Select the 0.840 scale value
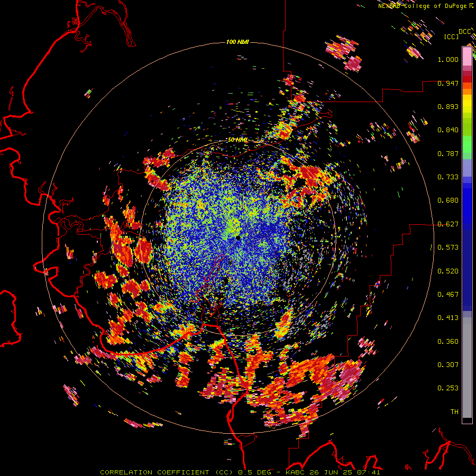This screenshot has height=476, width=476. (x=448, y=130)
